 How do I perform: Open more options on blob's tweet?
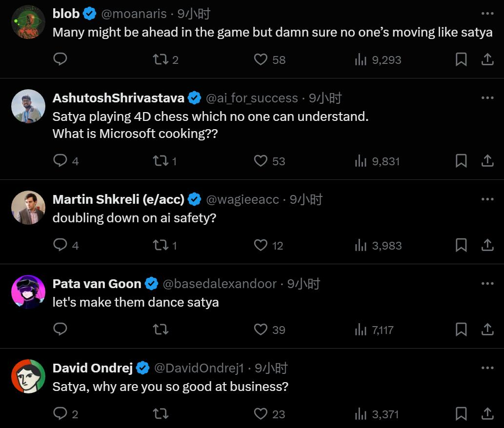(487, 14)
